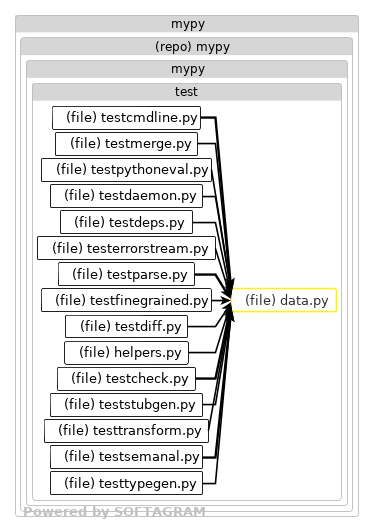Click the testtypegen.py file node
The image size is (373, 532).
(126, 483)
